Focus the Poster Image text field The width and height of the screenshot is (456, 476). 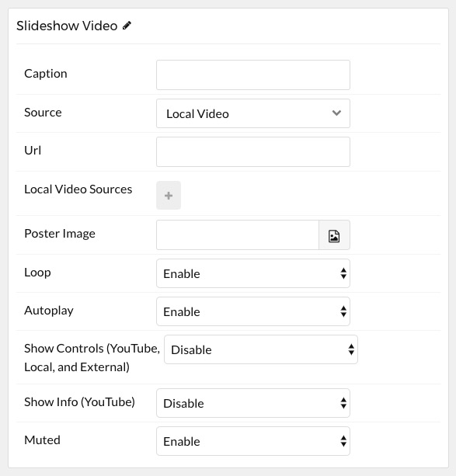[x=238, y=235]
